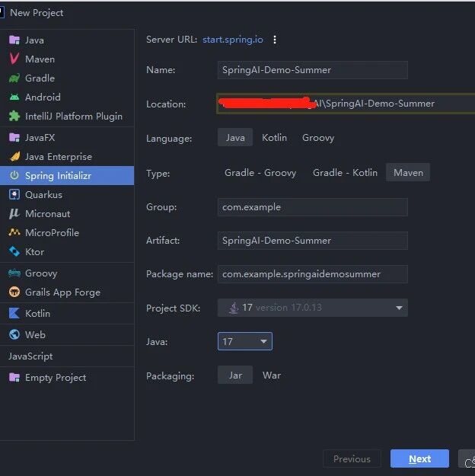Click the Package name input field

point(313,274)
